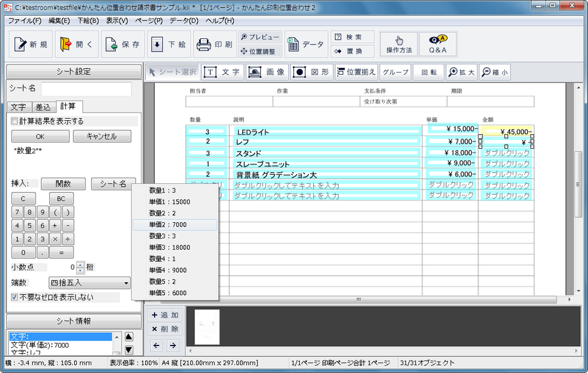Choose 単価2 : 7000 from popup list
Viewport: 588px width, 373px height.
point(175,225)
